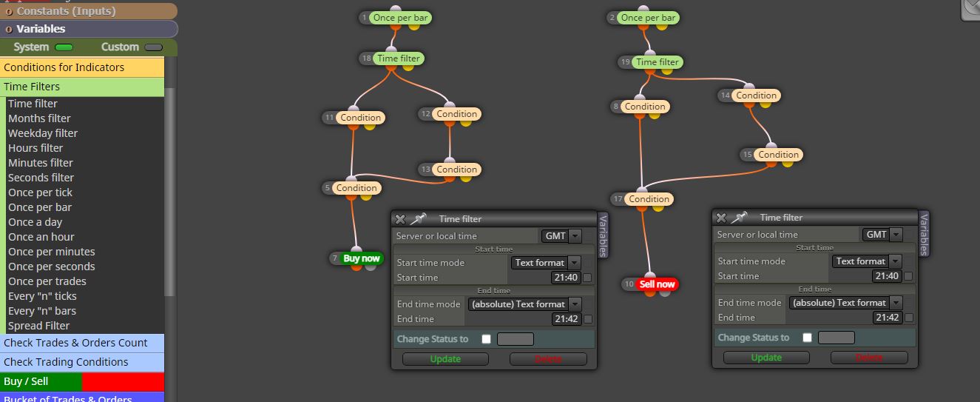Choose Weekday filter from block list
This screenshot has height=402, width=980.
pyautogui.click(x=43, y=133)
